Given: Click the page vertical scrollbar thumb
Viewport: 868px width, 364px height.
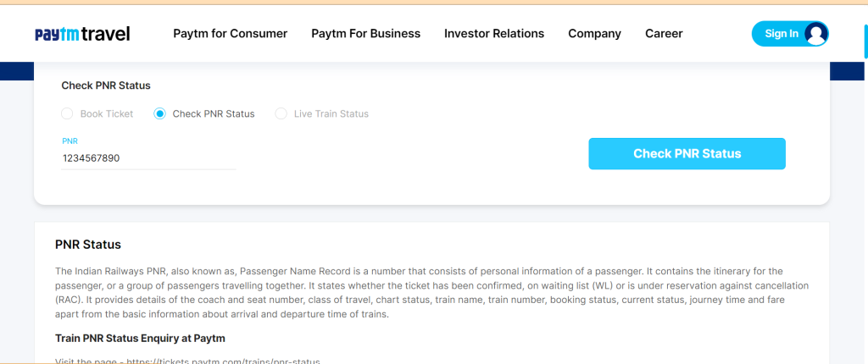Looking at the screenshot, I should point(865,40).
